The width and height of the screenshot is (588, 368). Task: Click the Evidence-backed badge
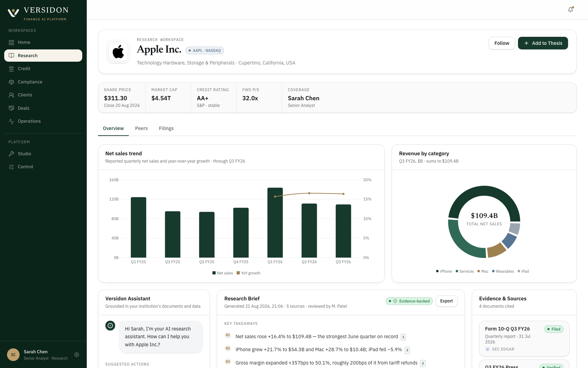[x=409, y=301]
